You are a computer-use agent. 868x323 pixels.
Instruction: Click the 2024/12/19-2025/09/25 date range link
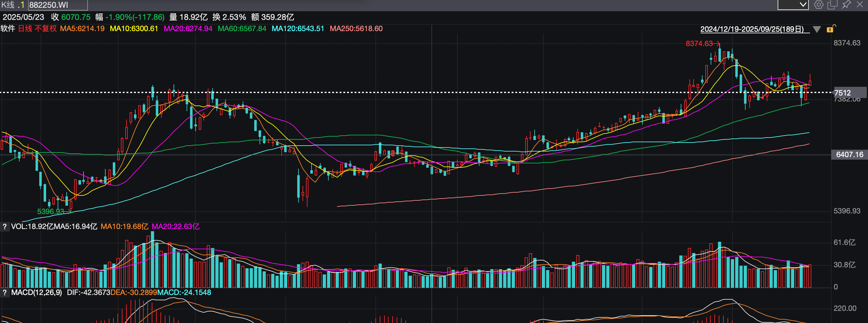coord(752,29)
